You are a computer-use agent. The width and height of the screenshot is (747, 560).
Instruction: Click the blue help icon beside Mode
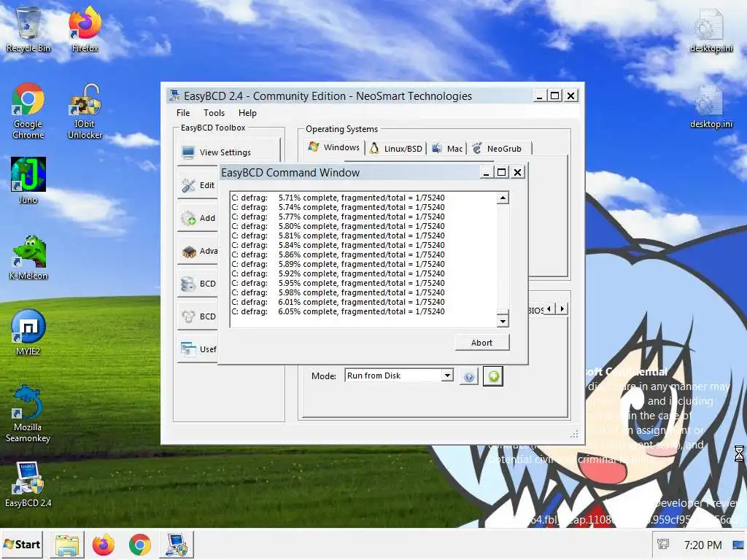469,377
